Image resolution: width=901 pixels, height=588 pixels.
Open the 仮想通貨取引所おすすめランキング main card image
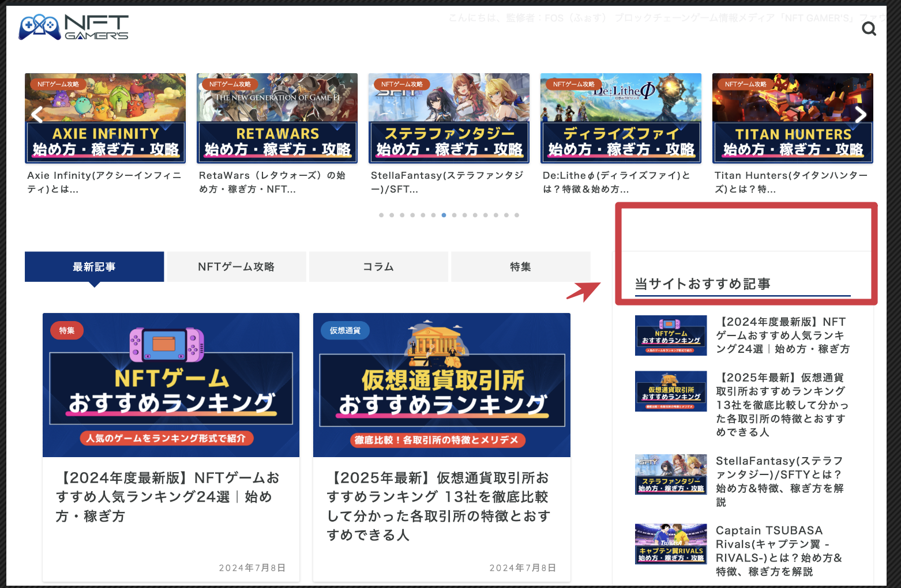pyautogui.click(x=442, y=385)
